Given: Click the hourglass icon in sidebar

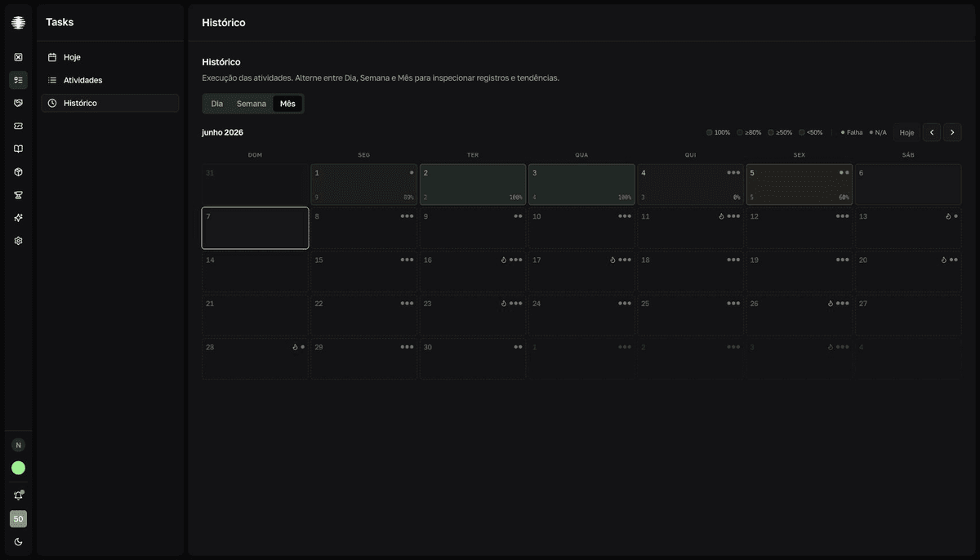Looking at the screenshot, I should tap(18, 195).
